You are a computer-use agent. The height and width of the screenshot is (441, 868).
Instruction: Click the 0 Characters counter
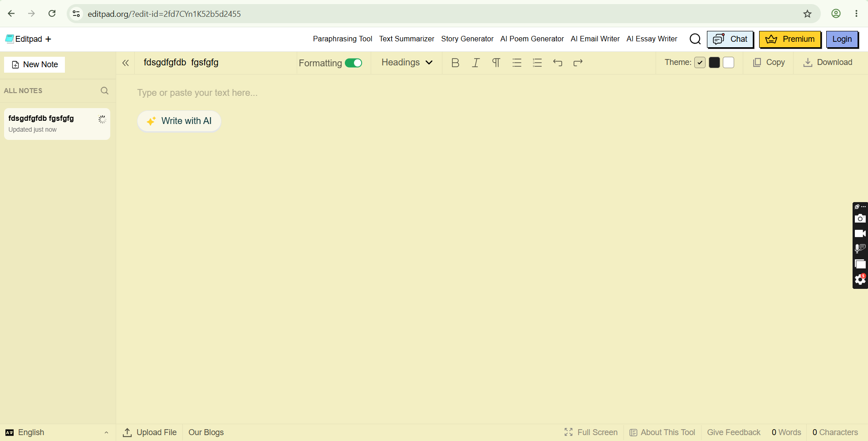coord(835,432)
